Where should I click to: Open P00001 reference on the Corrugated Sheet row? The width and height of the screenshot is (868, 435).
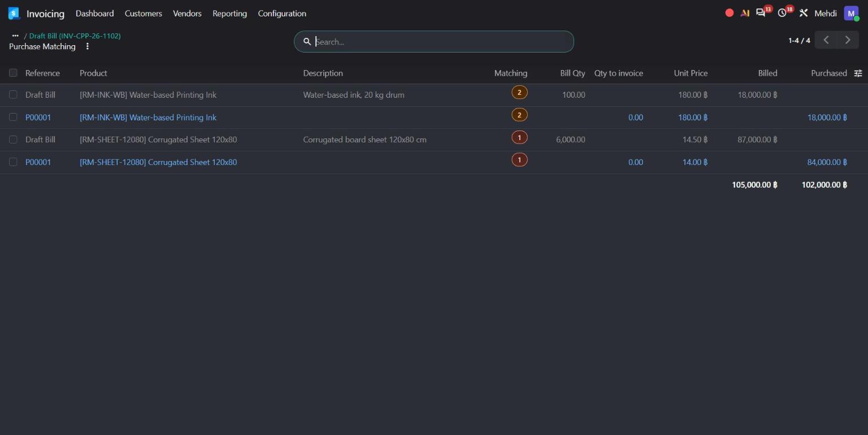pos(38,162)
